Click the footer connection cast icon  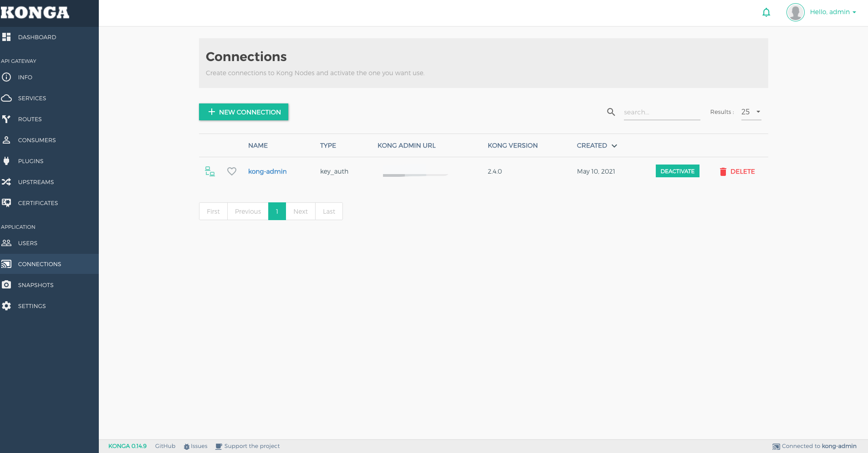coord(776,447)
